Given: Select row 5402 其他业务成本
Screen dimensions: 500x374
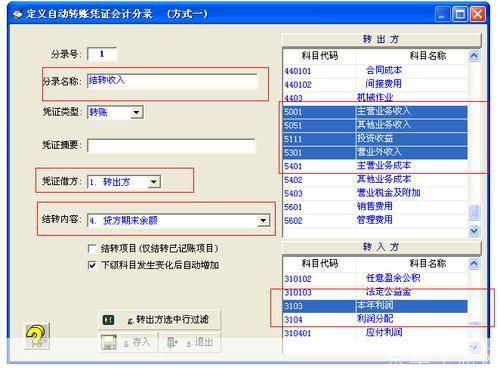Looking at the screenshot, I should 375,180.
